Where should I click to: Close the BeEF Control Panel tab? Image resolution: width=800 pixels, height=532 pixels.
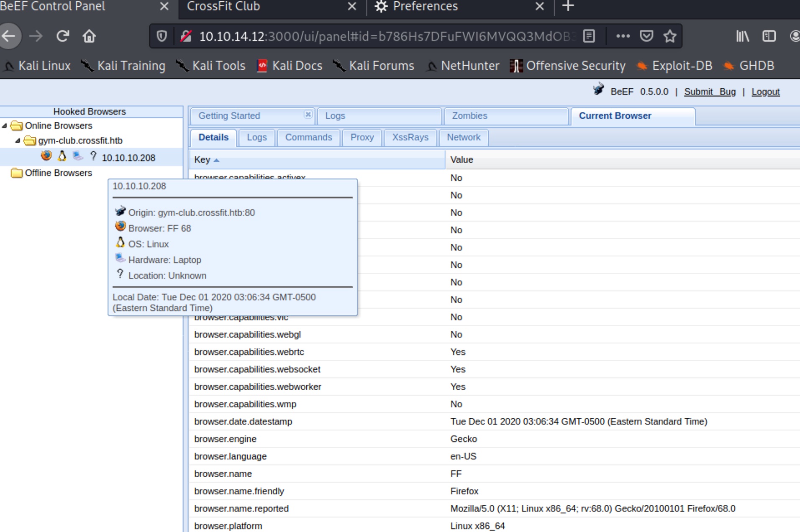164,6
